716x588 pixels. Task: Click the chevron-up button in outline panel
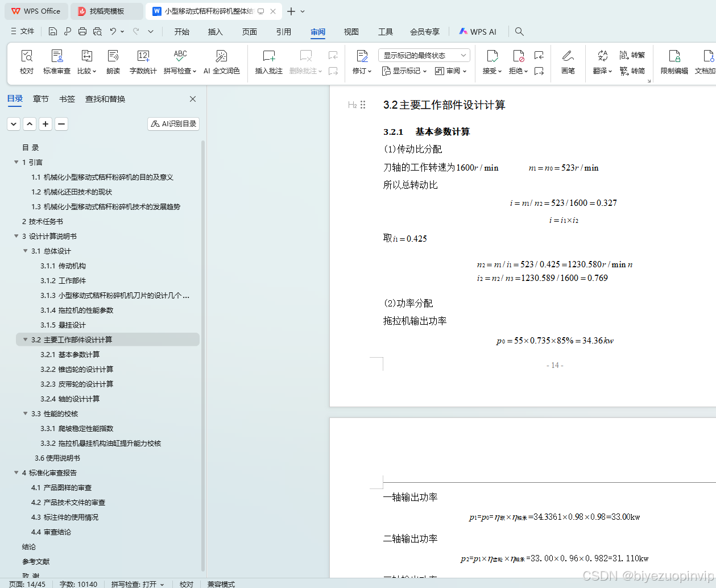pos(30,123)
